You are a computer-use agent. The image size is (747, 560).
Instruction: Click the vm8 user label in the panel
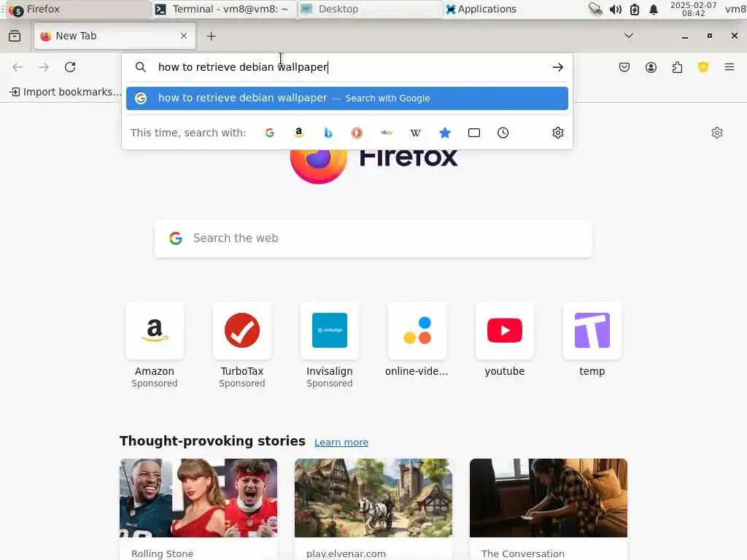(x=735, y=9)
